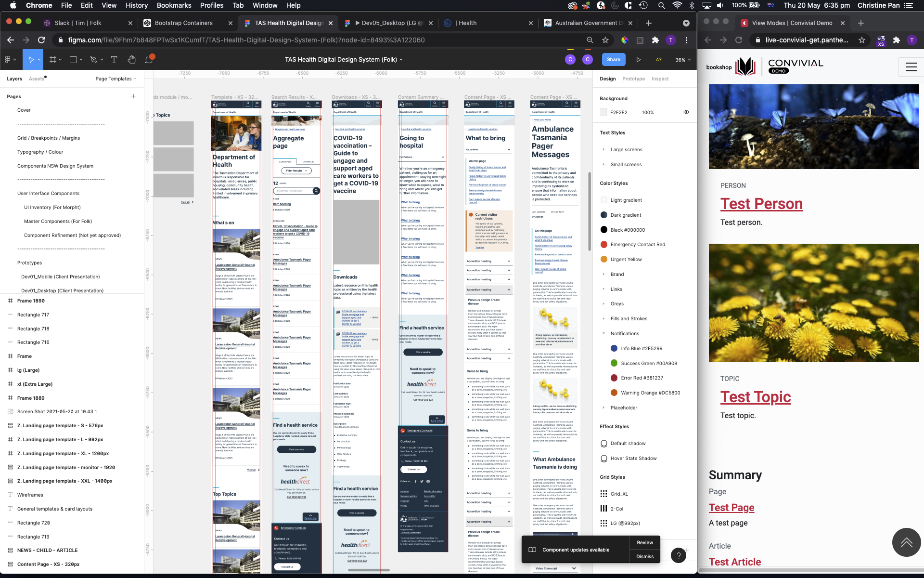Collapse the Notifications color styles group
This screenshot has width=924, height=578.
pos(604,333)
